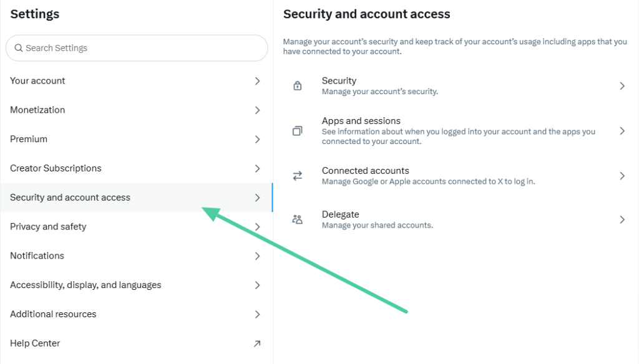
Task: Click the Help Center external link arrow
Action: pyautogui.click(x=257, y=343)
